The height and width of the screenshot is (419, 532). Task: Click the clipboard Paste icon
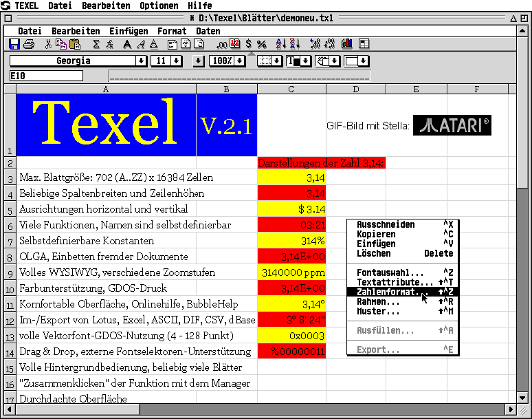tap(75, 44)
